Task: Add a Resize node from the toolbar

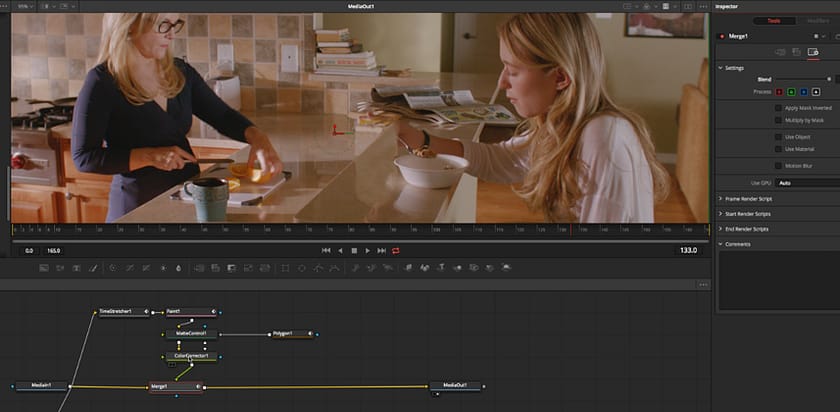Action: pos(248,267)
